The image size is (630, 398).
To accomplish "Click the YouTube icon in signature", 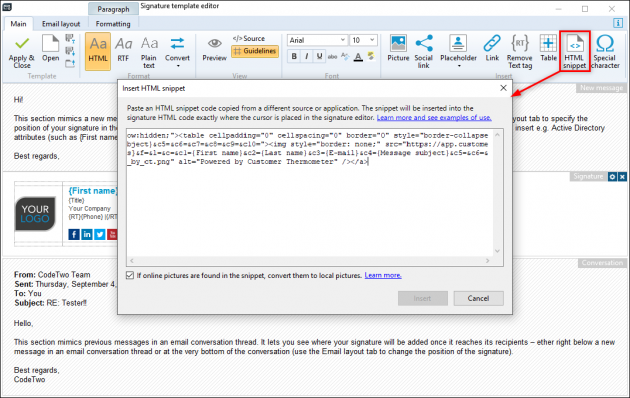I will (112, 234).
